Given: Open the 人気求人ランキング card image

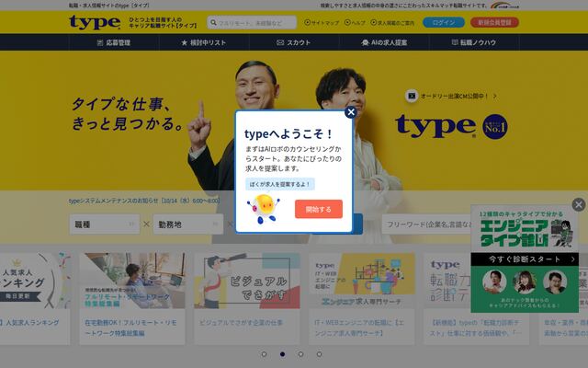Looking at the screenshot, I should tap(35, 281).
